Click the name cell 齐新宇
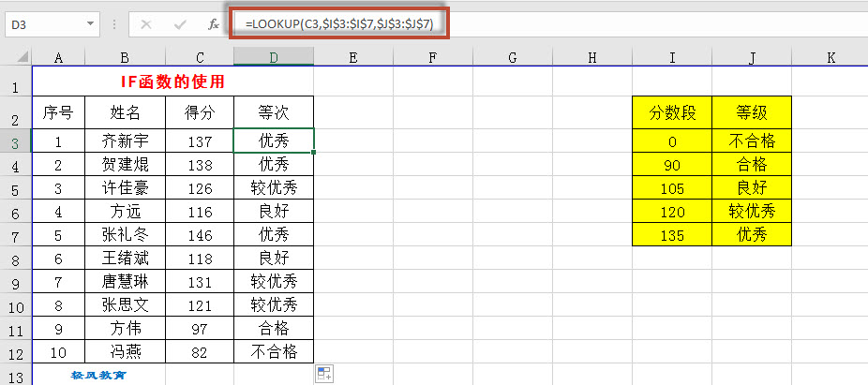Screen dimensions: 868x385 point(125,141)
